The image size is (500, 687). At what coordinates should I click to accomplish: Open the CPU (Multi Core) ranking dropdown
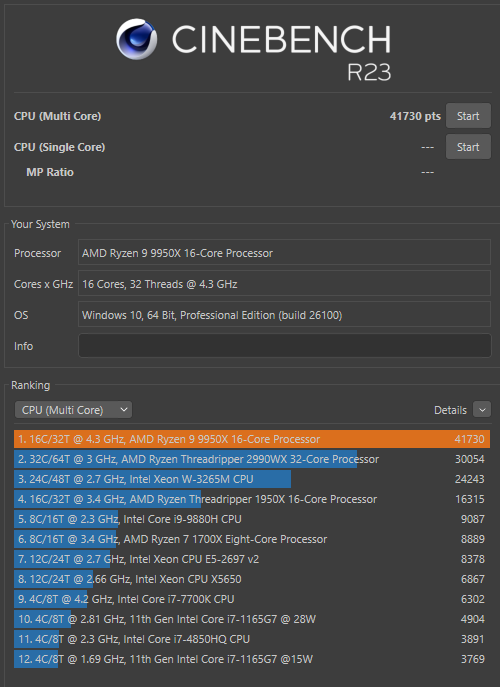coord(73,410)
